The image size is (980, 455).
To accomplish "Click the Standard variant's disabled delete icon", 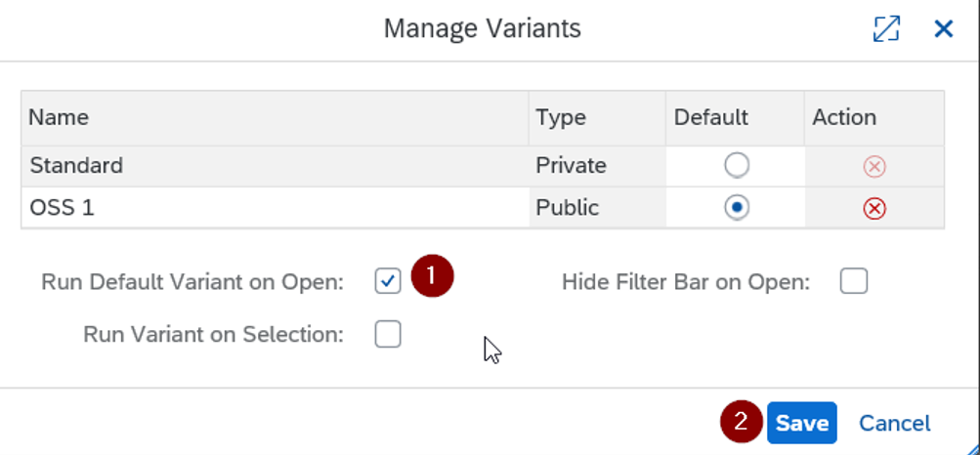I will 874,167.
